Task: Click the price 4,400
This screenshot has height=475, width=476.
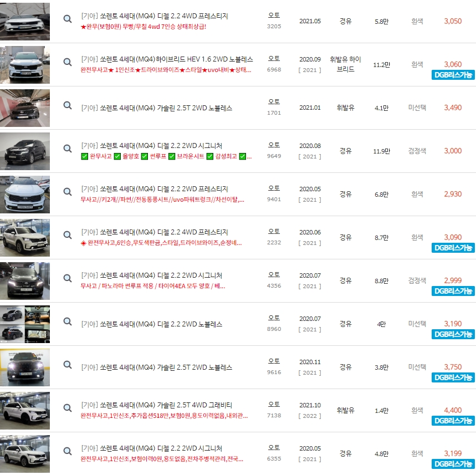Action: (453, 410)
